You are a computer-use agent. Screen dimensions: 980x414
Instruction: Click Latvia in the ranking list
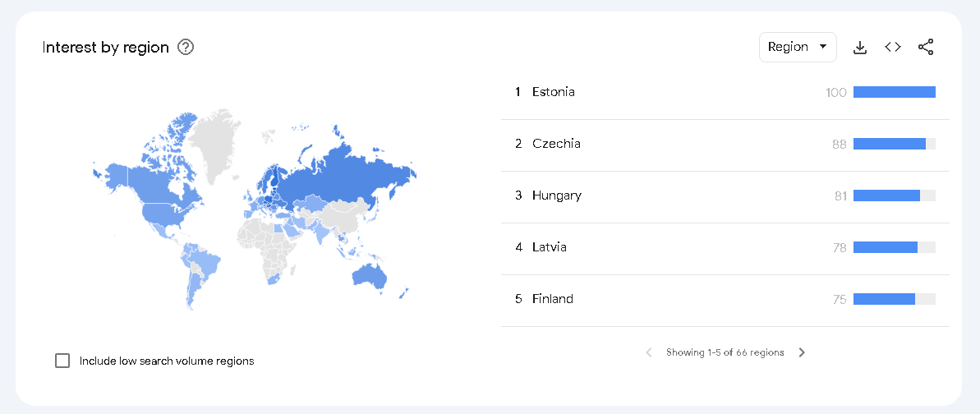click(x=549, y=247)
